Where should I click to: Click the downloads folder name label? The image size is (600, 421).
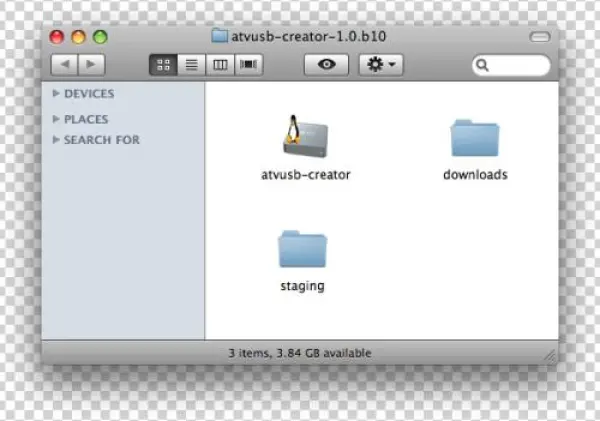coord(475,175)
